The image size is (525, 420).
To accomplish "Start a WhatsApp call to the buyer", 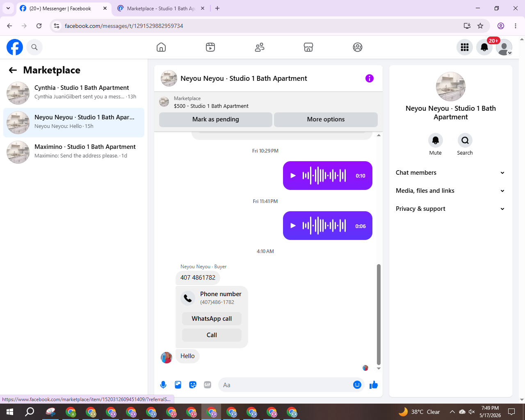I will pos(212,319).
